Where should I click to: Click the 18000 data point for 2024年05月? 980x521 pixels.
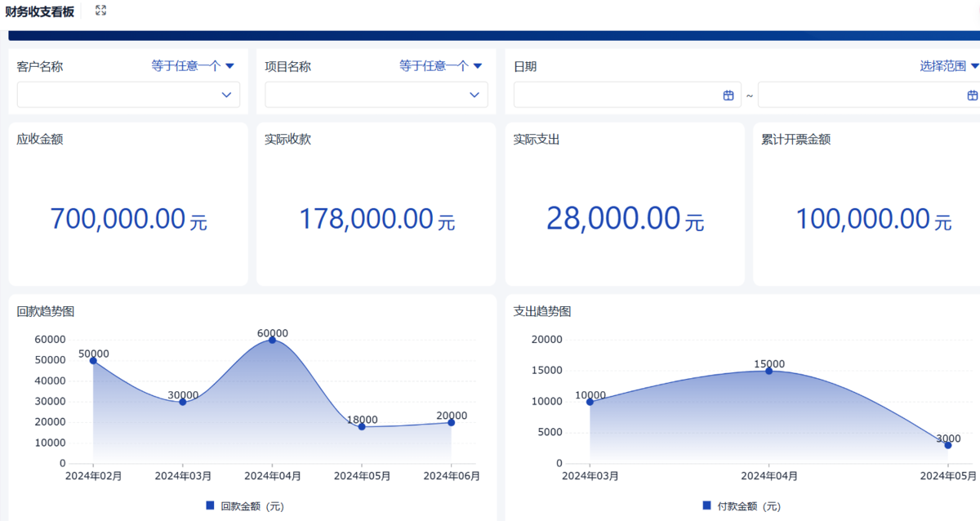362,426
